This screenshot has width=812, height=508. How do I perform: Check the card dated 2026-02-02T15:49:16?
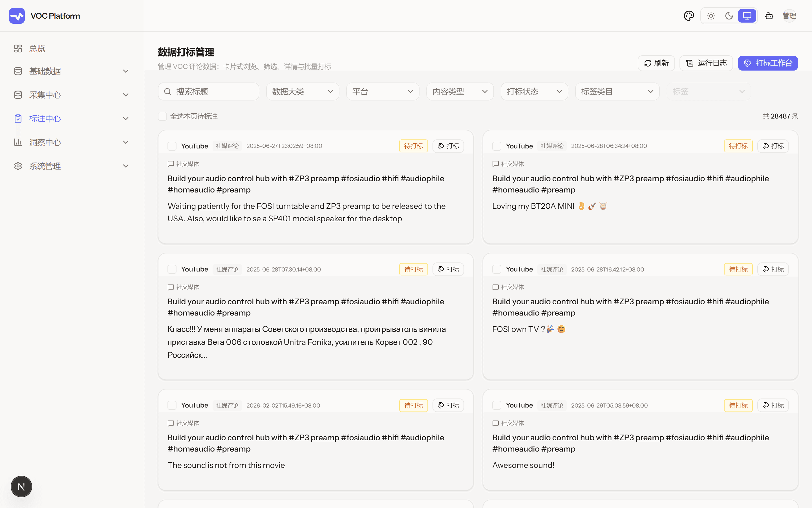(x=172, y=406)
